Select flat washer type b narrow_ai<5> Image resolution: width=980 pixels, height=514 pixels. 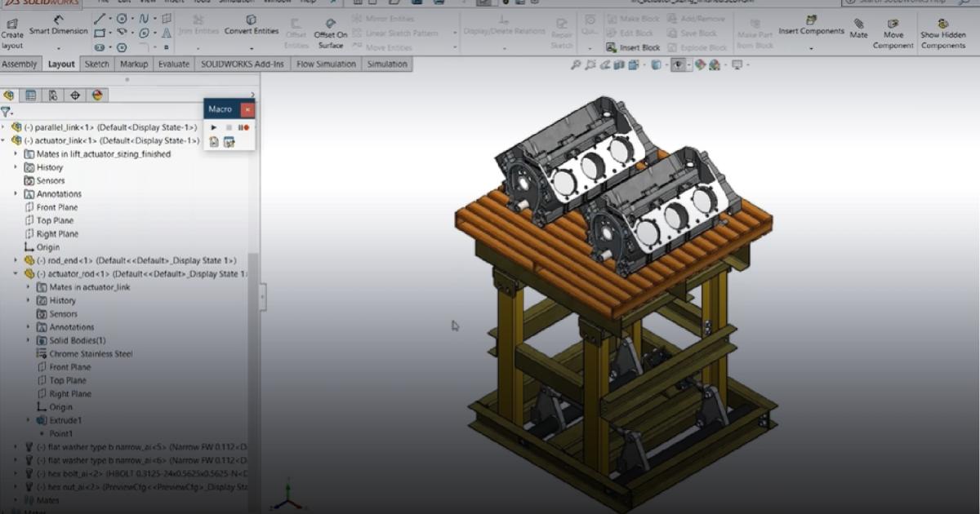coord(136,446)
